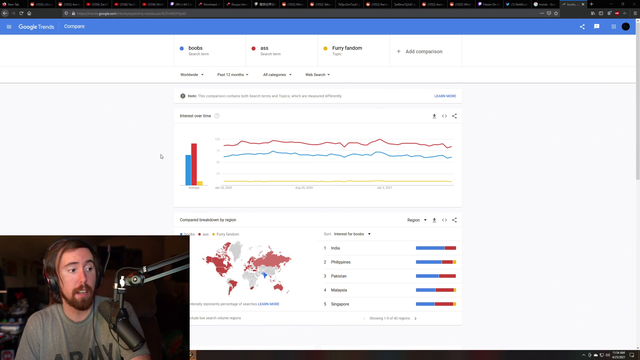Viewport: 640px width, 360px height.
Task: Click the account avatar in header
Action: pos(626,27)
